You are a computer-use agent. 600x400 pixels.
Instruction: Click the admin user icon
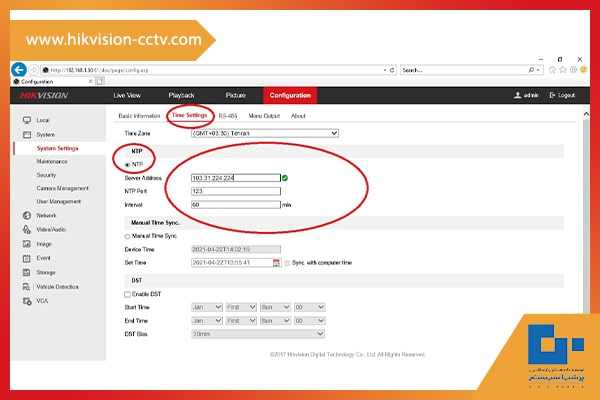tap(517, 95)
